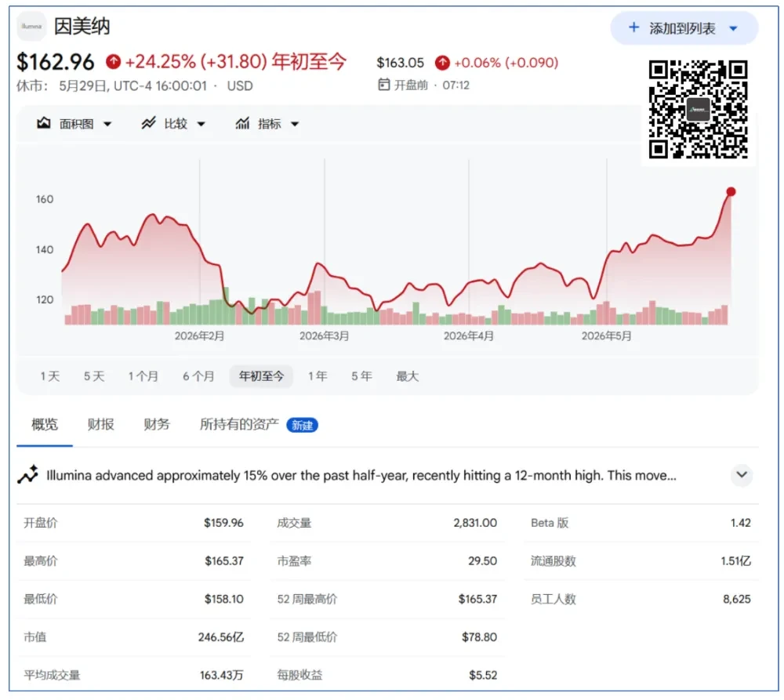Click the 新建 badge
The height and width of the screenshot is (700, 784).
point(302,425)
